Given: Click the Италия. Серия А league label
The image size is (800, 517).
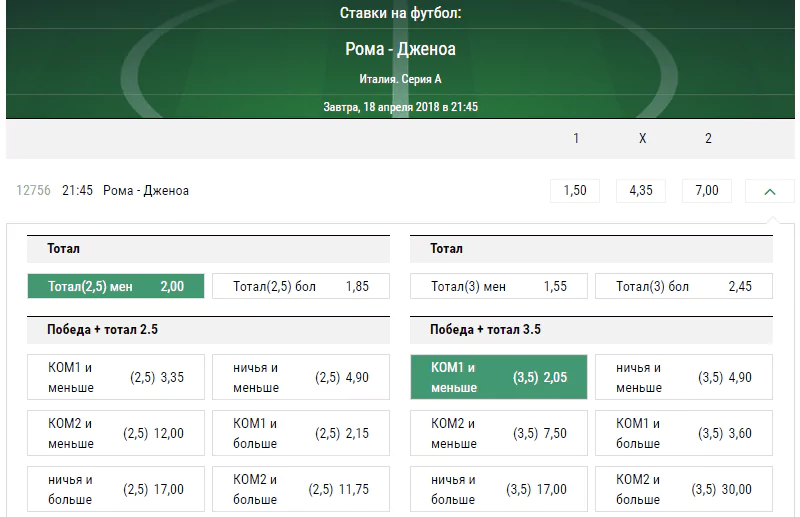Looking at the screenshot, I should click(401, 79).
